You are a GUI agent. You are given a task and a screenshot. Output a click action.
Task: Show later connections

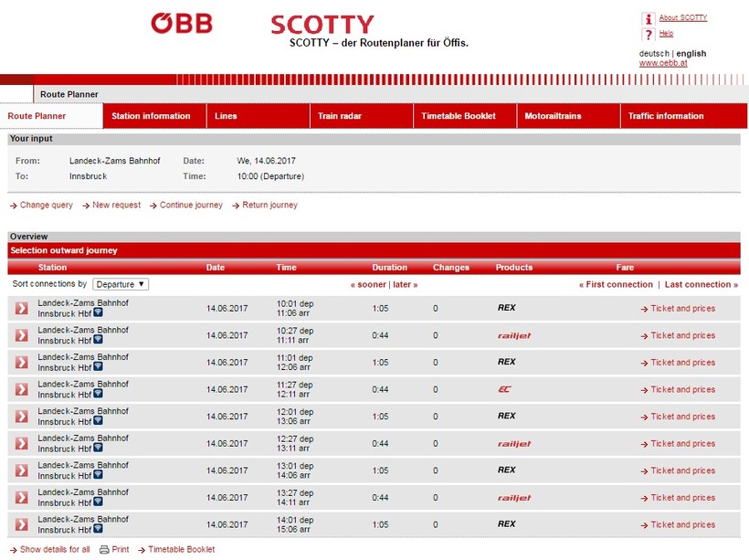tap(405, 285)
